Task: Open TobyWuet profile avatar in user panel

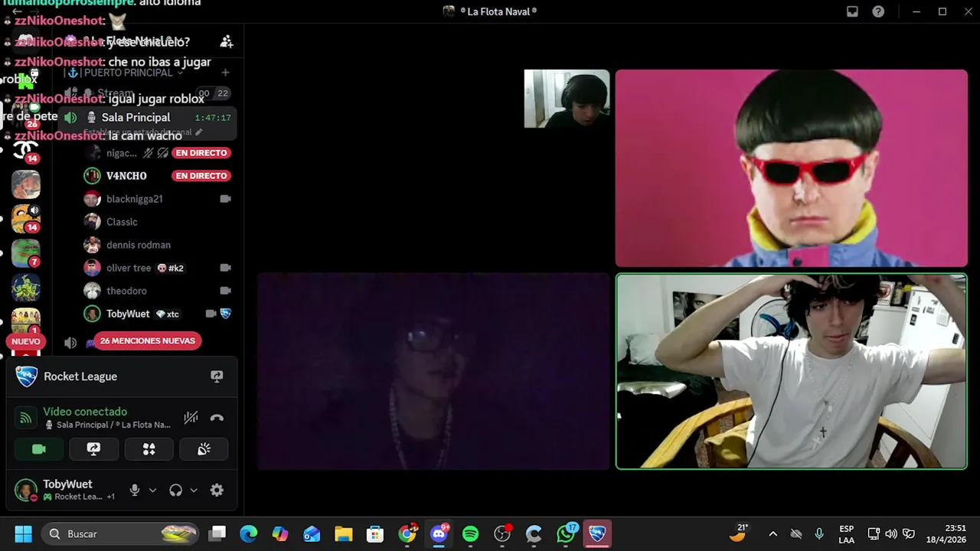Action: click(x=26, y=490)
